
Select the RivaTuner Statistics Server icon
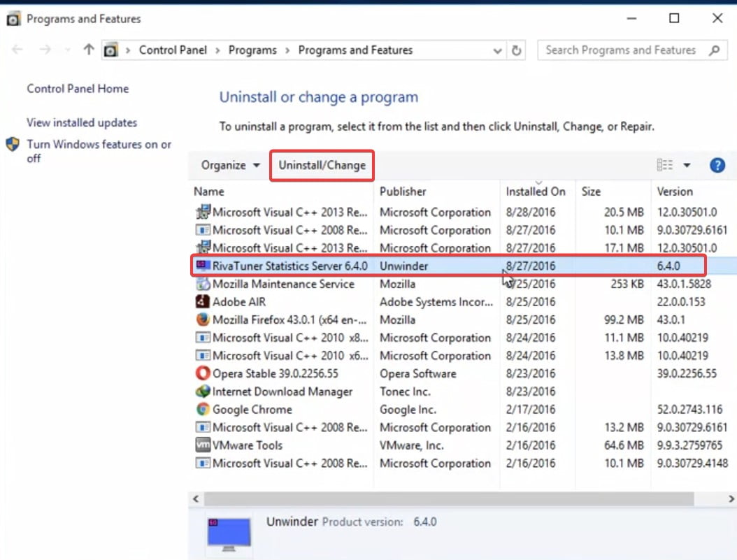203,266
